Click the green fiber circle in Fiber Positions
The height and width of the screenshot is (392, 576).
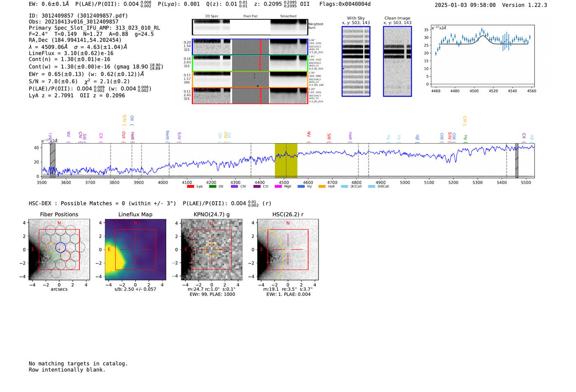pyautogui.click(x=56, y=256)
